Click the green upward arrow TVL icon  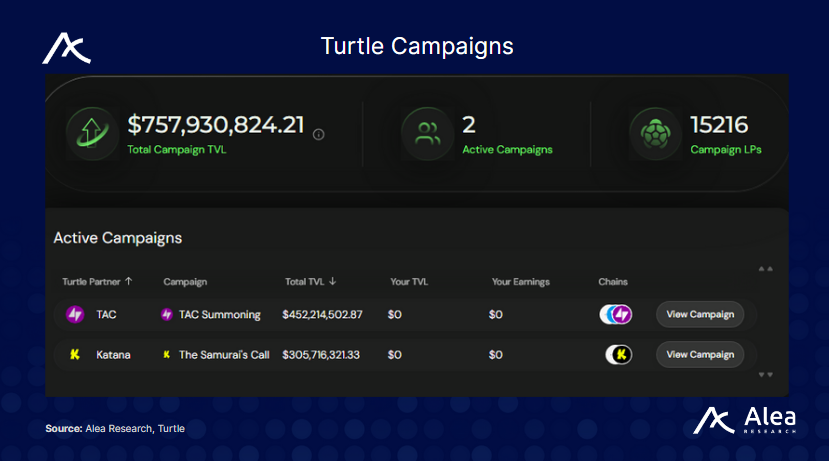(x=92, y=134)
